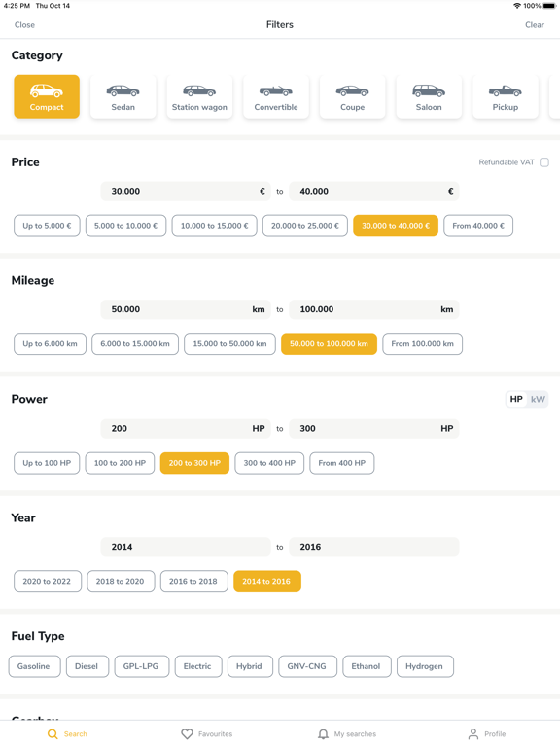560x747 pixels.
Task: Go to the Profile tab
Action: (487, 734)
